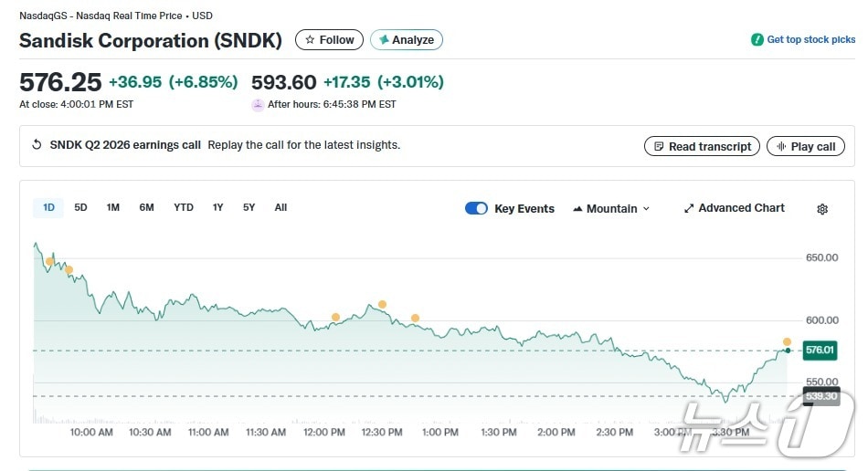Image resolution: width=868 pixels, height=471 pixels.
Task: Click the key event marker at market close
Action: tap(787, 341)
